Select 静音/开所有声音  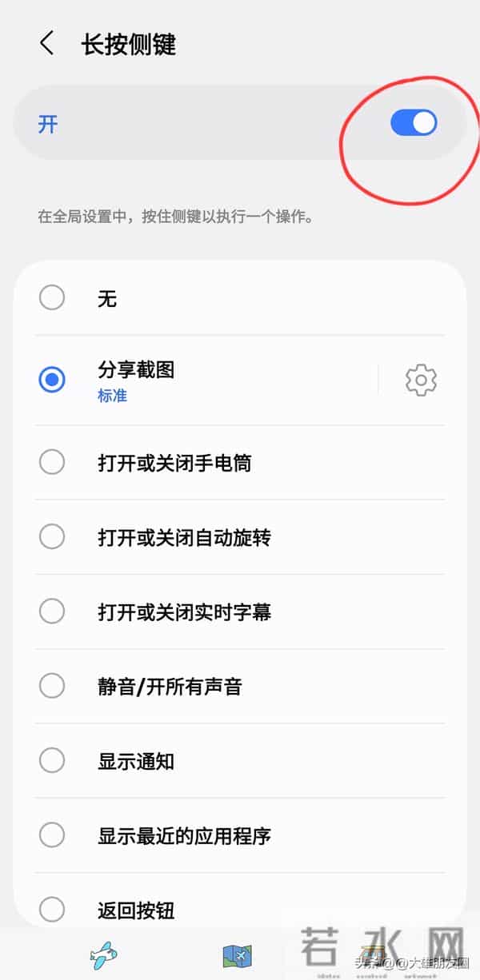coord(51,686)
